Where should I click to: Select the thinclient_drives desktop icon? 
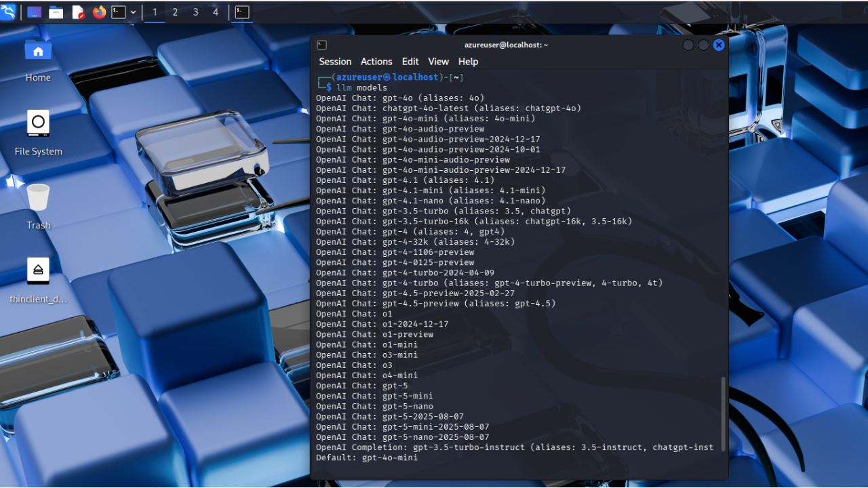[x=38, y=281]
